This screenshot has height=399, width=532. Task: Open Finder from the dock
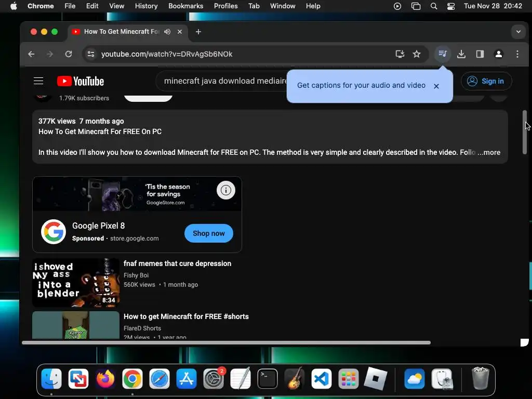click(x=51, y=379)
